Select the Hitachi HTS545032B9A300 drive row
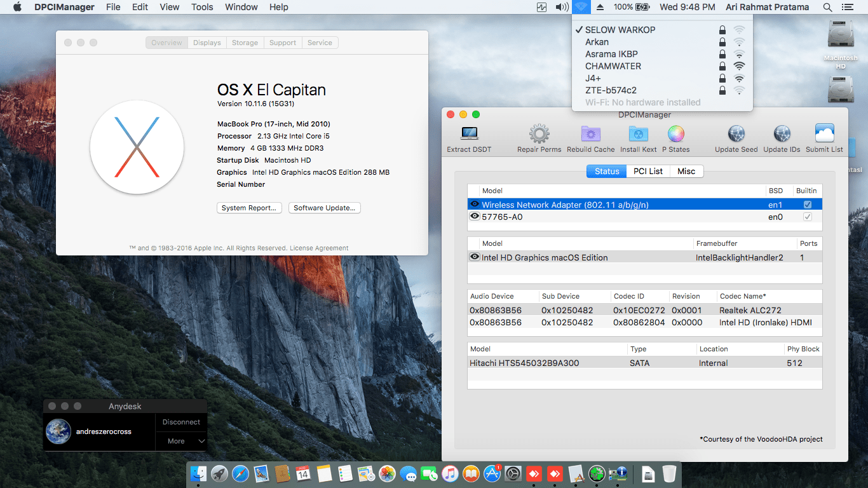Screen dimensions: 868x488 tap(644, 363)
